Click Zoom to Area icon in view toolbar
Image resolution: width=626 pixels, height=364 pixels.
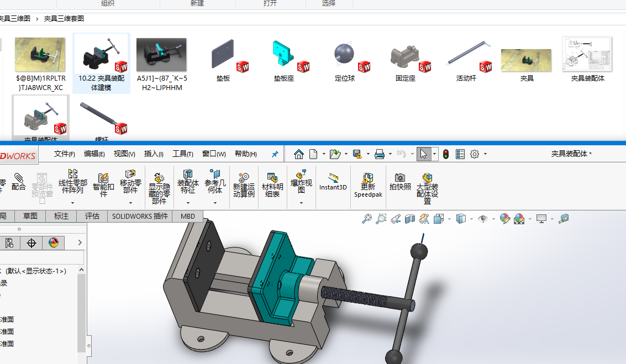coord(381,219)
